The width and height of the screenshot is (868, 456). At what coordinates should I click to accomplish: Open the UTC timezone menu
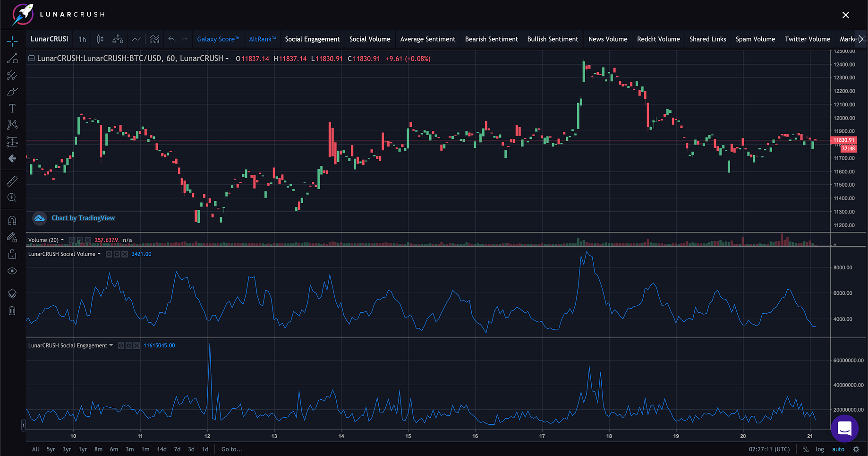coord(769,449)
